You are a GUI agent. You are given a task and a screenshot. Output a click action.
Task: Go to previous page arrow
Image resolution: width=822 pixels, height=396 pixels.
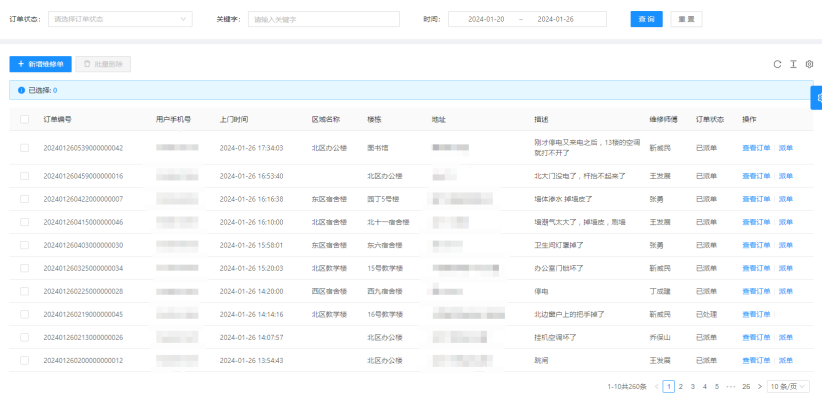pyautogui.click(x=656, y=387)
